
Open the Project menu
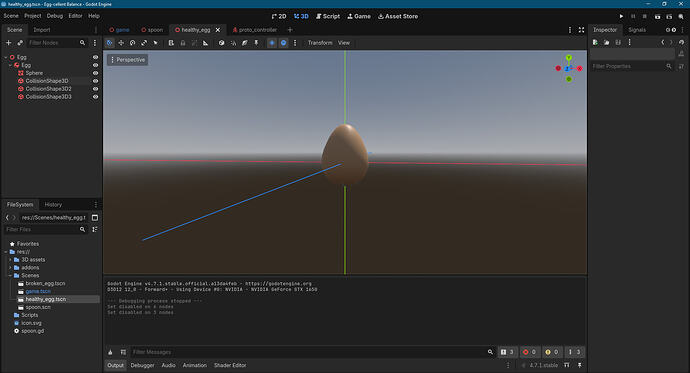[33, 16]
